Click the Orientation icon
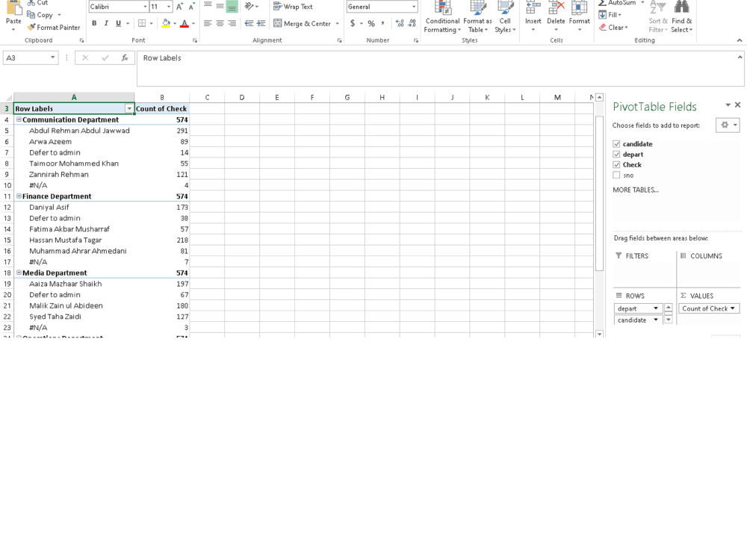 249,7
